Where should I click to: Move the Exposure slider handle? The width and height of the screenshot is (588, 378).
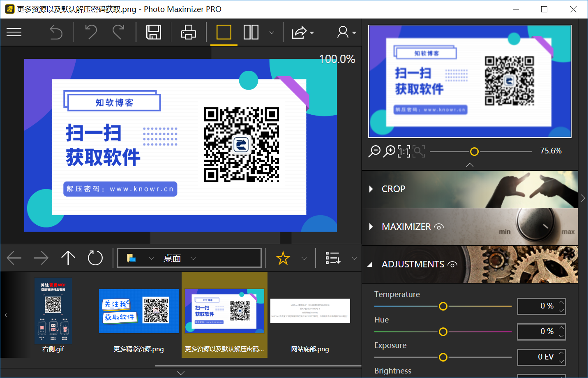(443, 357)
